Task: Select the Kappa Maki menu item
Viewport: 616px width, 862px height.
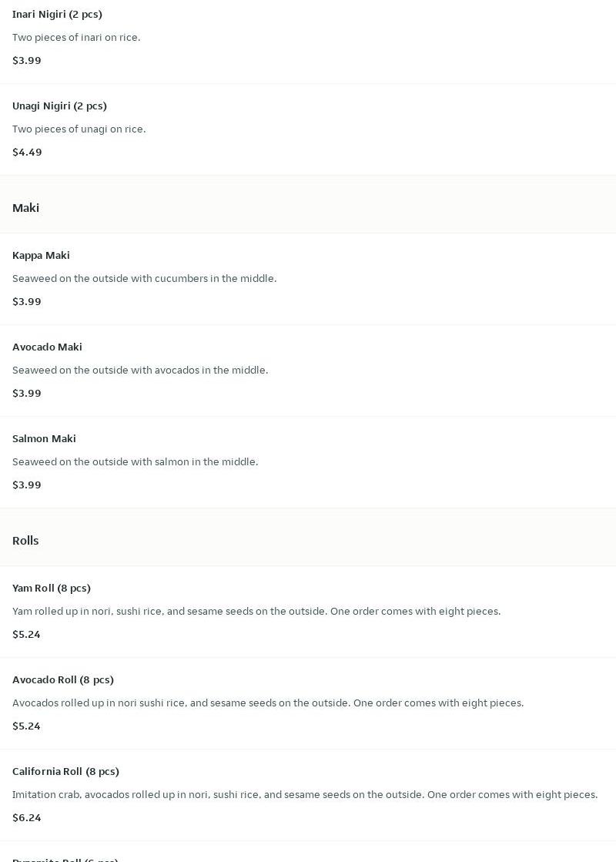Action: tap(41, 255)
